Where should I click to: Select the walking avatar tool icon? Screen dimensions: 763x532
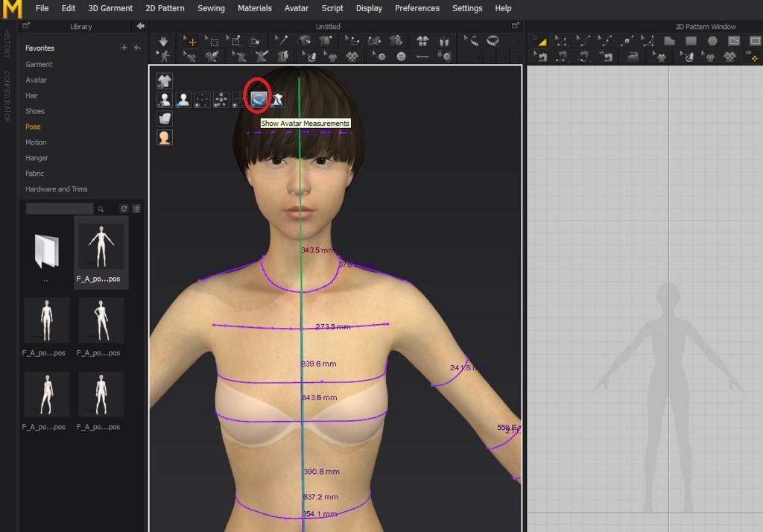click(x=163, y=57)
